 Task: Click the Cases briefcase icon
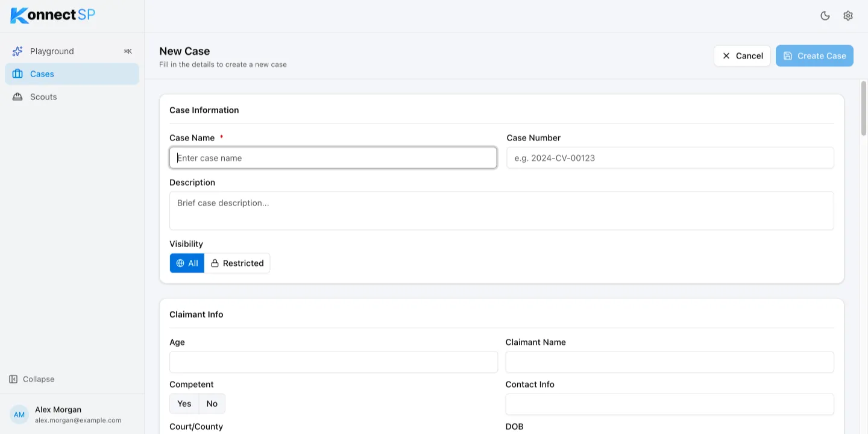(x=17, y=74)
